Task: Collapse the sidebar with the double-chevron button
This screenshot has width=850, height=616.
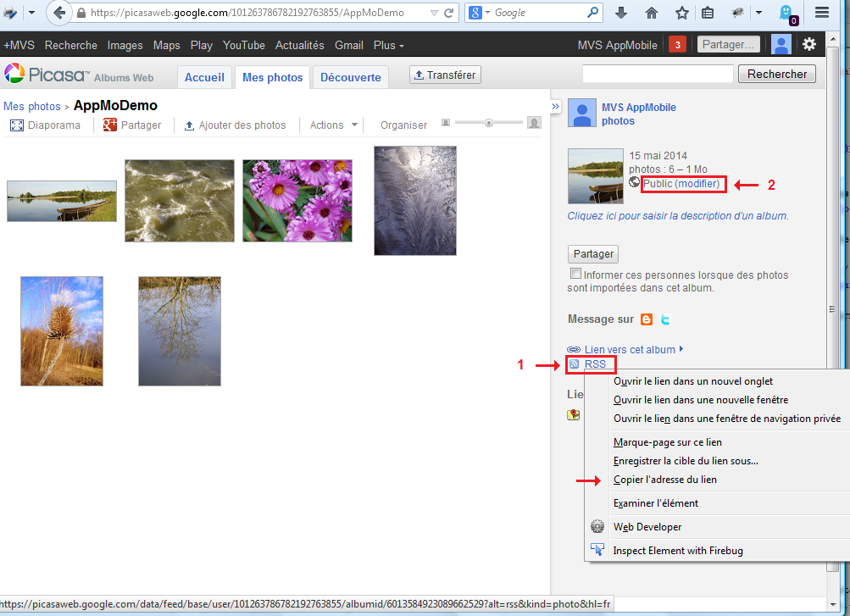Action: coord(556,107)
